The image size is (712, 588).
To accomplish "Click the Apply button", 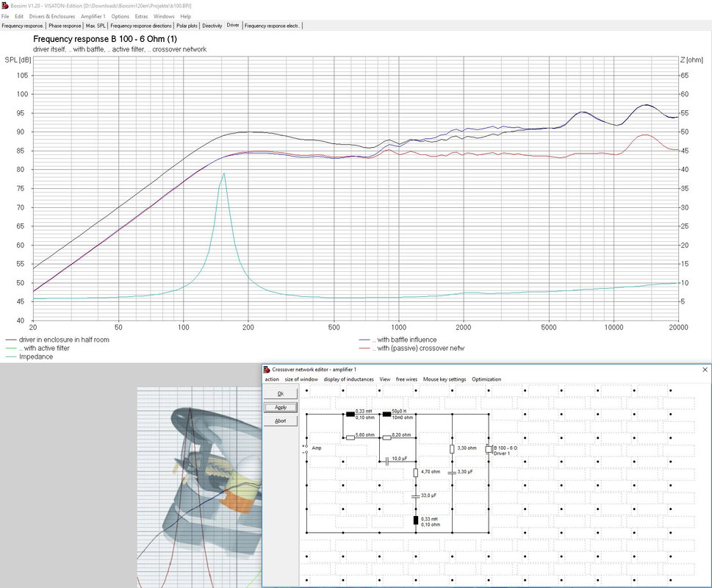I will [281, 407].
